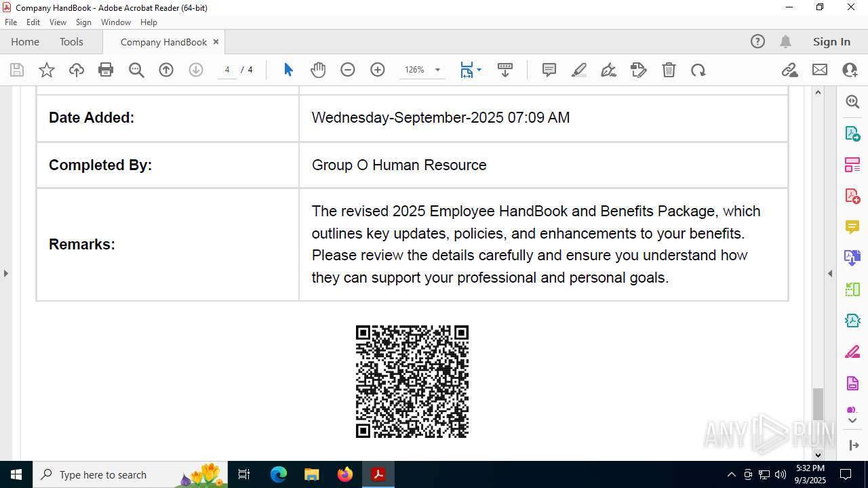Open the Help question mark
Viewport: 868px width, 488px height.
click(x=757, y=42)
